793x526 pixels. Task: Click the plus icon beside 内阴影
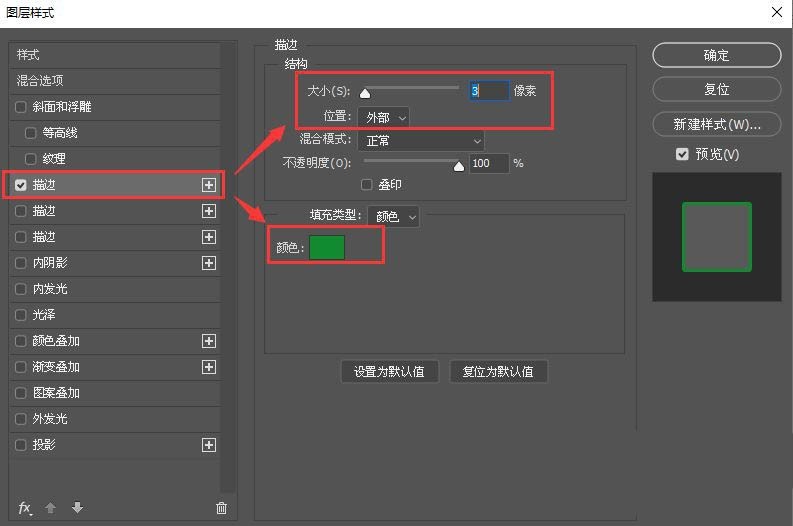click(x=209, y=263)
